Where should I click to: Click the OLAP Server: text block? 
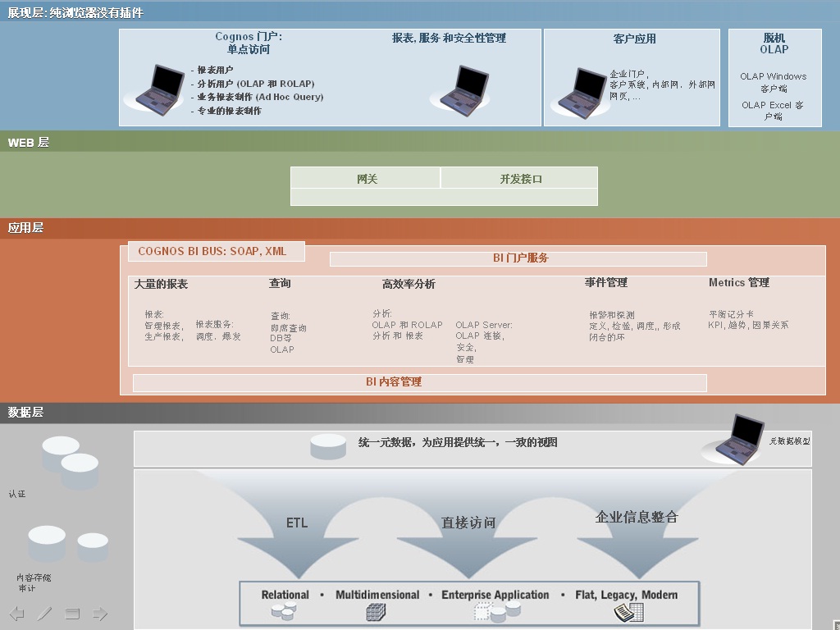click(484, 342)
